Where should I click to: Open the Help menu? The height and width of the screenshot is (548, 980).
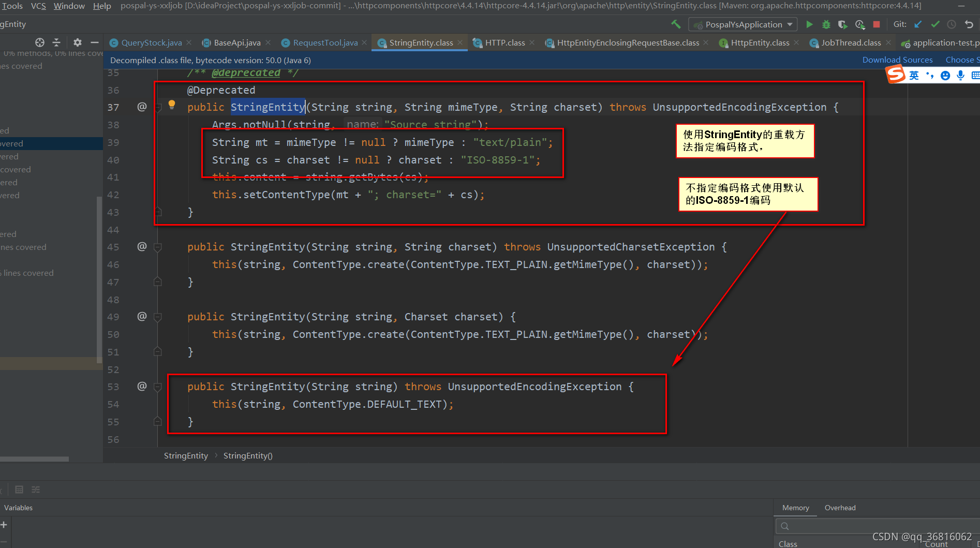coord(102,6)
